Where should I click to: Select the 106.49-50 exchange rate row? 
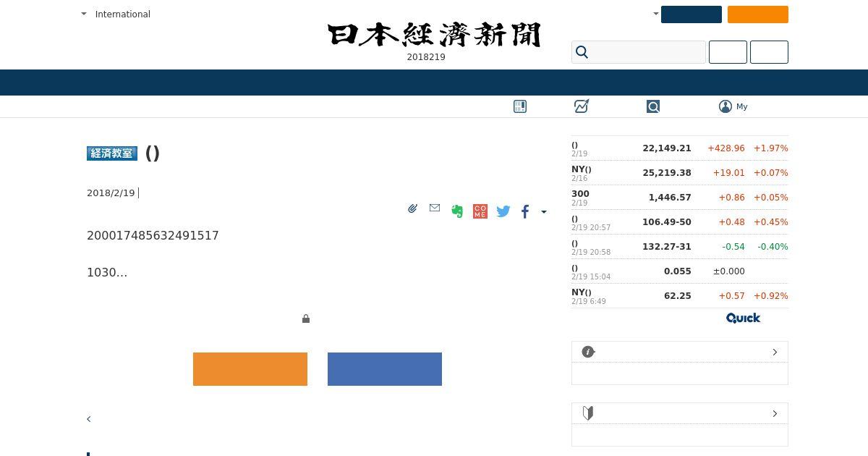[x=680, y=222]
